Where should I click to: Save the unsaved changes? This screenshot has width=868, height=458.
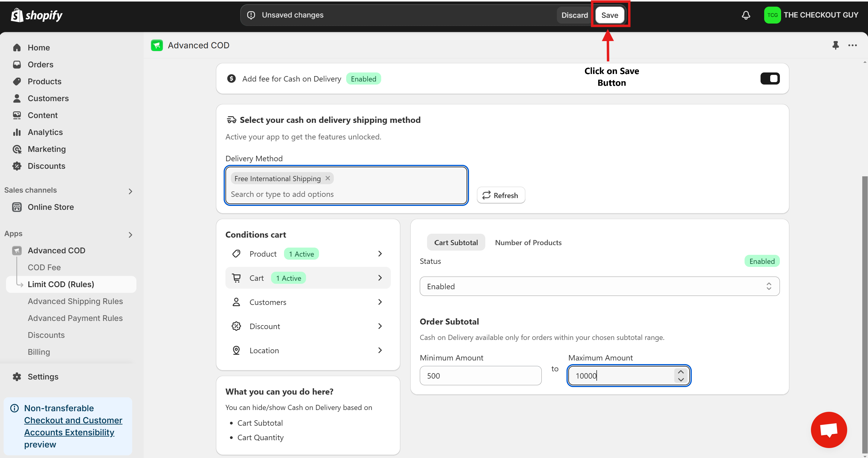point(609,15)
